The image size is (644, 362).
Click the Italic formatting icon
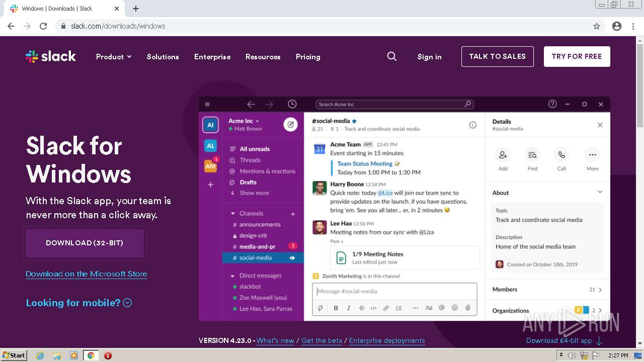[x=348, y=308]
